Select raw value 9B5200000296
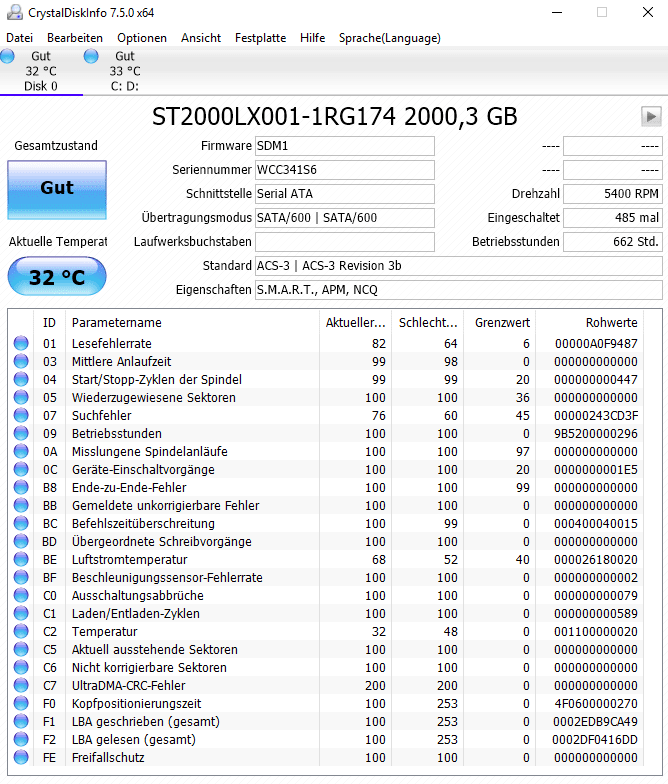The image size is (668, 784). (596, 434)
